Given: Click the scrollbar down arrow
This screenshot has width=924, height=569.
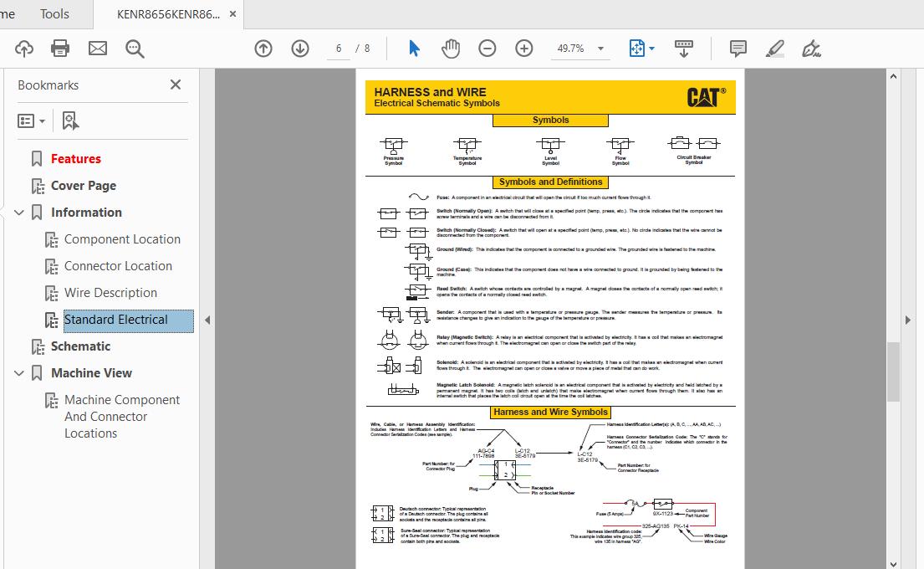Looking at the screenshot, I should pos(893,564).
